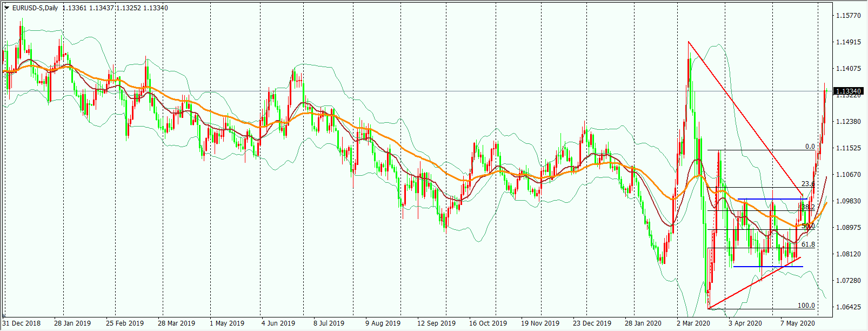Click the 2 Mar 2020 date label

point(694,323)
